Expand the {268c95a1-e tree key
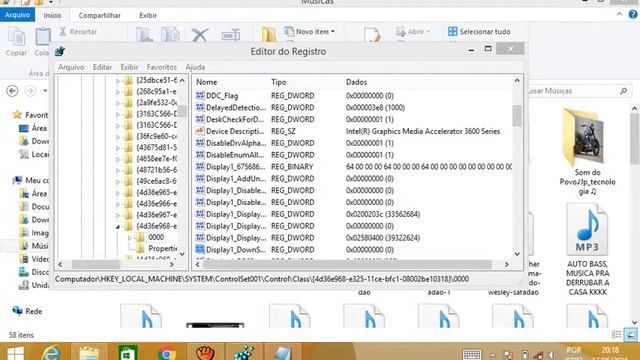This screenshot has width=640, height=360. point(118,92)
